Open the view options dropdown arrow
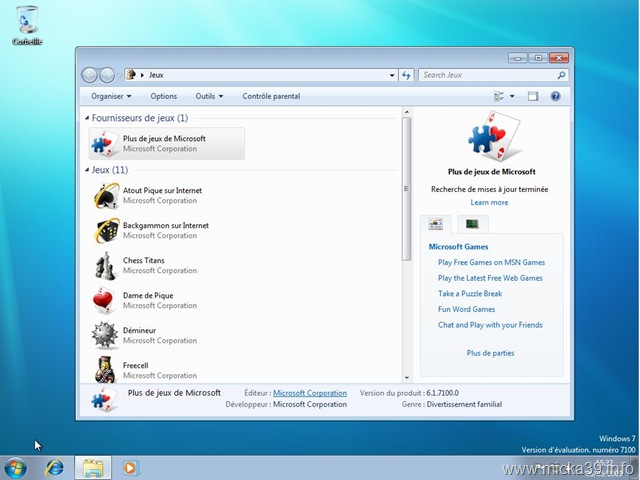 [x=512, y=96]
